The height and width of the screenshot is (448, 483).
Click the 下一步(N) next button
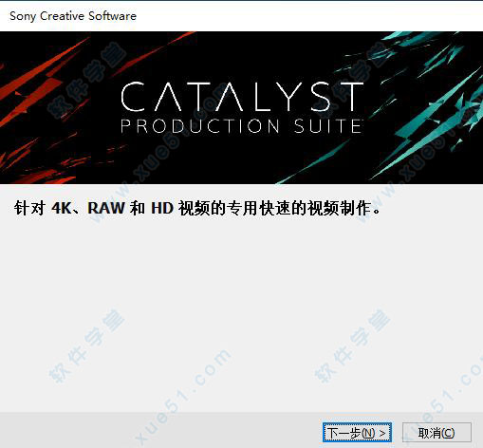tap(357, 433)
